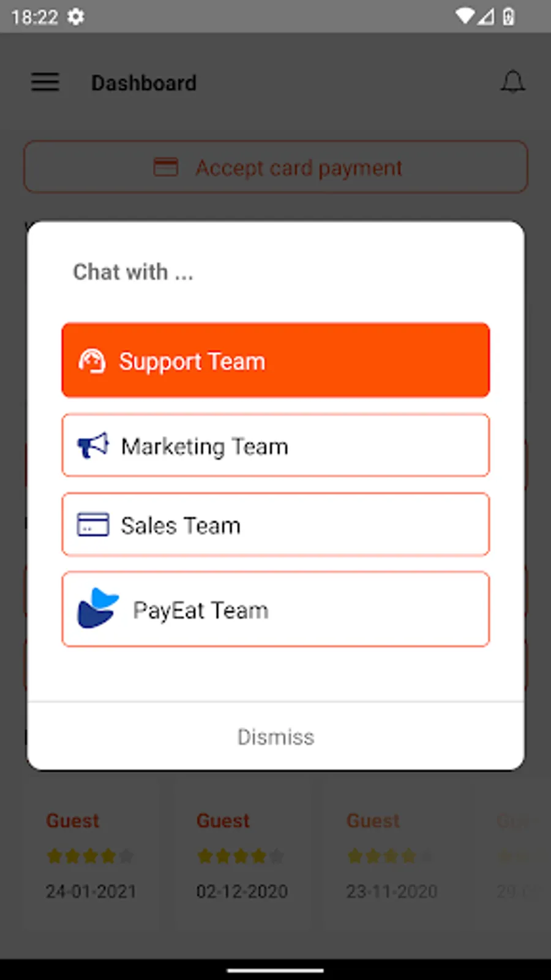Choose Support Team chat option
This screenshot has width=551, height=980.
tap(275, 360)
